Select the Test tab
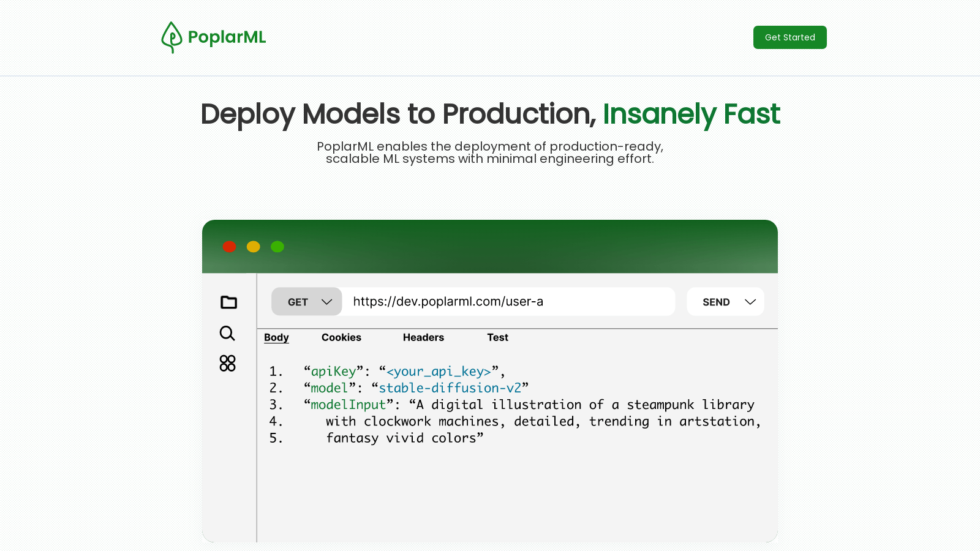This screenshot has height=551, width=980. 497,337
